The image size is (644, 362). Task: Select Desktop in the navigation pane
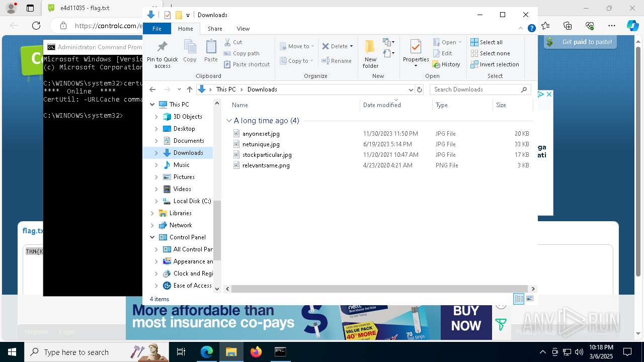(x=184, y=129)
